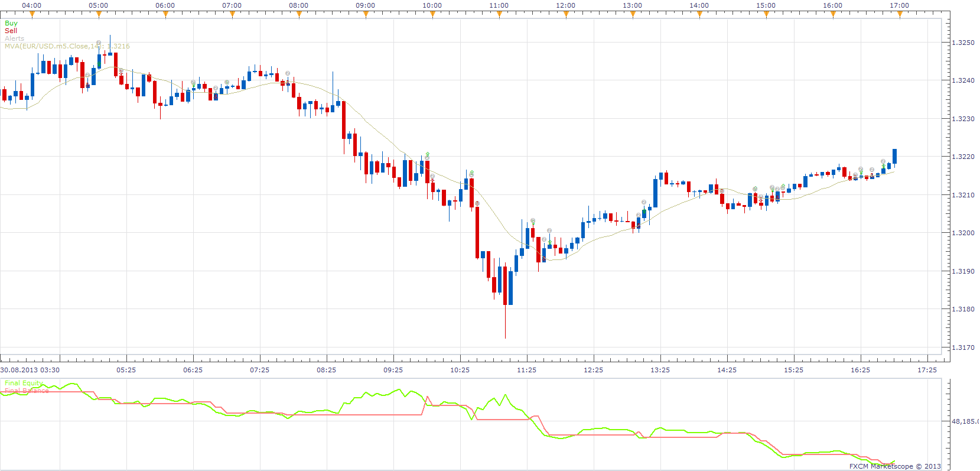The width and height of the screenshot is (980, 471).
Task: Select the gray Alerts legend label
Action: (15, 38)
